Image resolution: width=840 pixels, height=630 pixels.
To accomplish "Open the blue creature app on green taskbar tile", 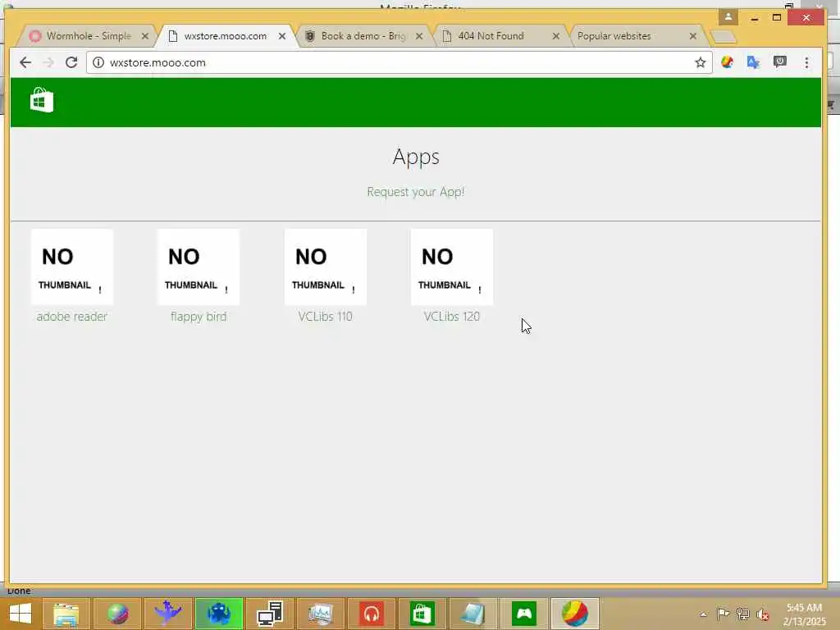I will click(218, 614).
